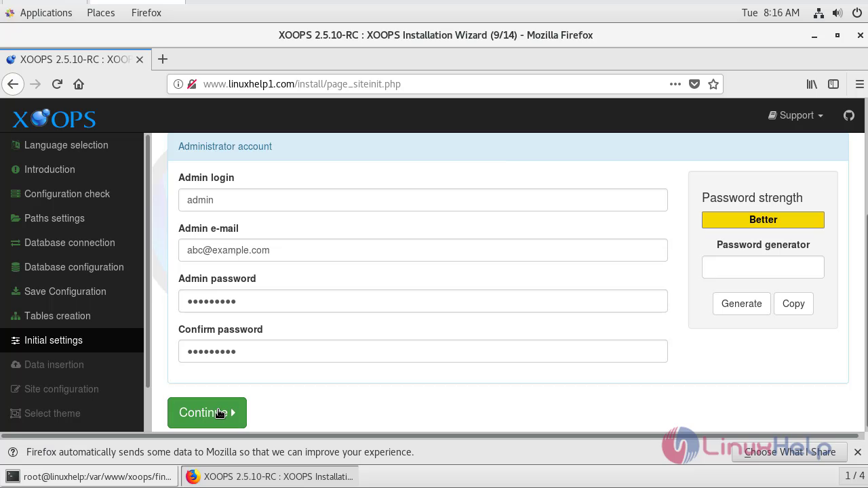Image resolution: width=868 pixels, height=488 pixels.
Task: Open Paths settings step
Action: click(x=54, y=218)
